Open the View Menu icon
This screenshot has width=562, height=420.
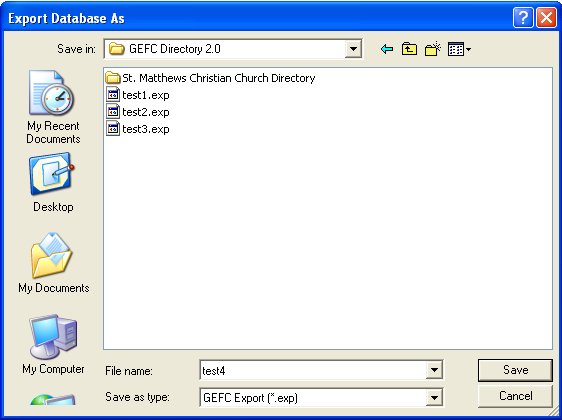click(459, 49)
